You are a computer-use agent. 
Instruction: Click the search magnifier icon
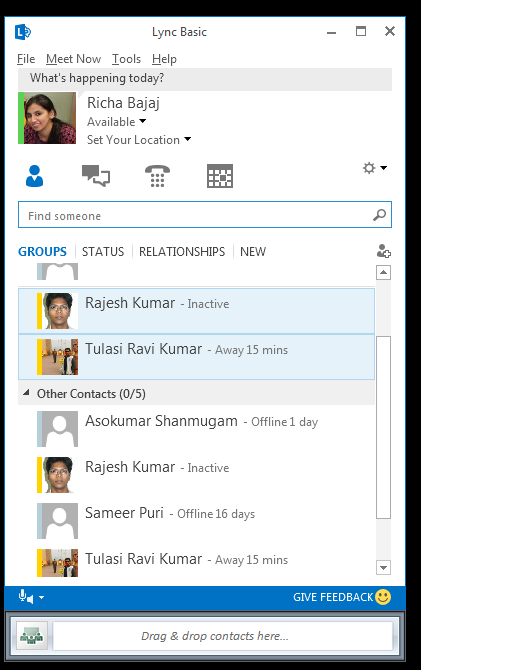[379, 215]
